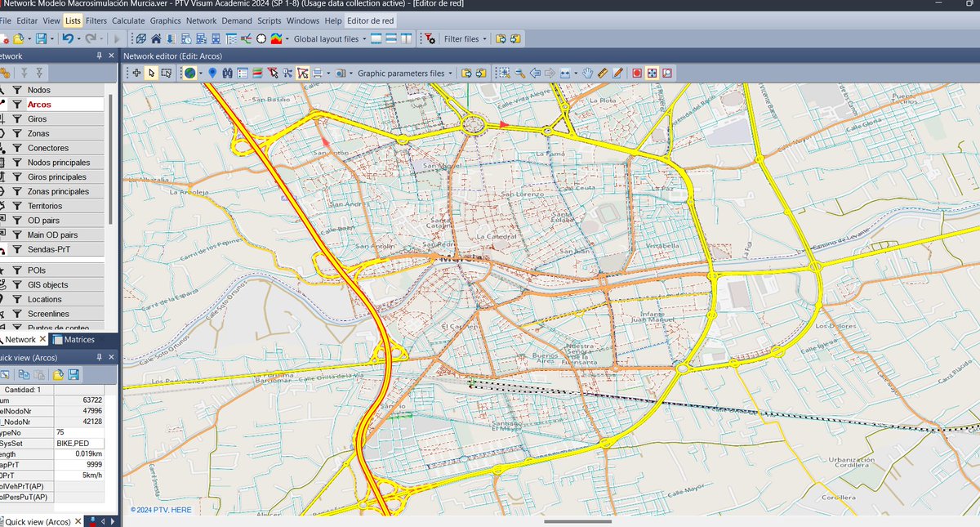The height and width of the screenshot is (527, 980).
Task: Toggle the background map globe icon
Action: pyautogui.click(x=189, y=73)
